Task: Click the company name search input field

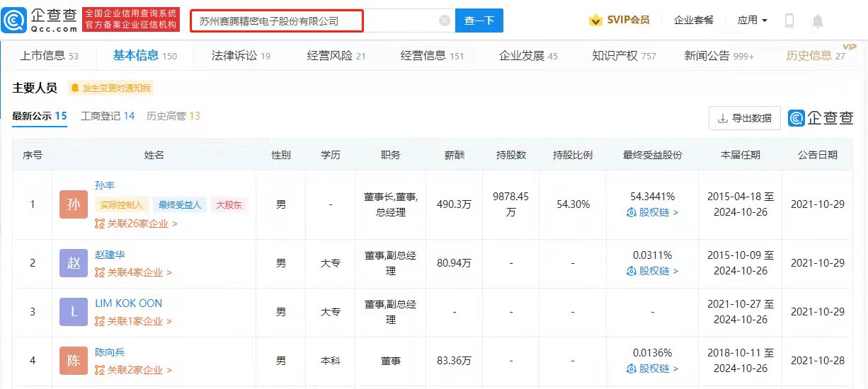Action: click(315, 21)
